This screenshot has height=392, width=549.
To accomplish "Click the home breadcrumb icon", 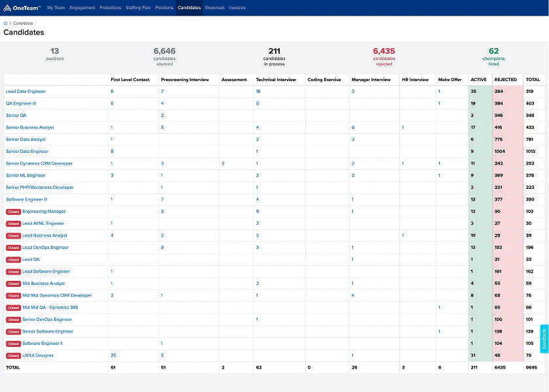I will coord(5,23).
